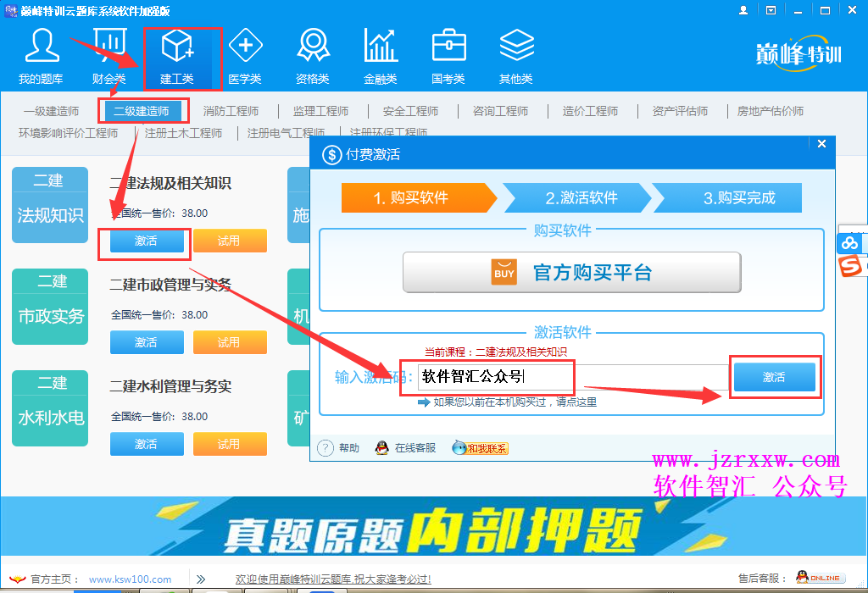Activate the 二建水利管理与务实 course
This screenshot has height=593, width=868.
pyautogui.click(x=147, y=444)
